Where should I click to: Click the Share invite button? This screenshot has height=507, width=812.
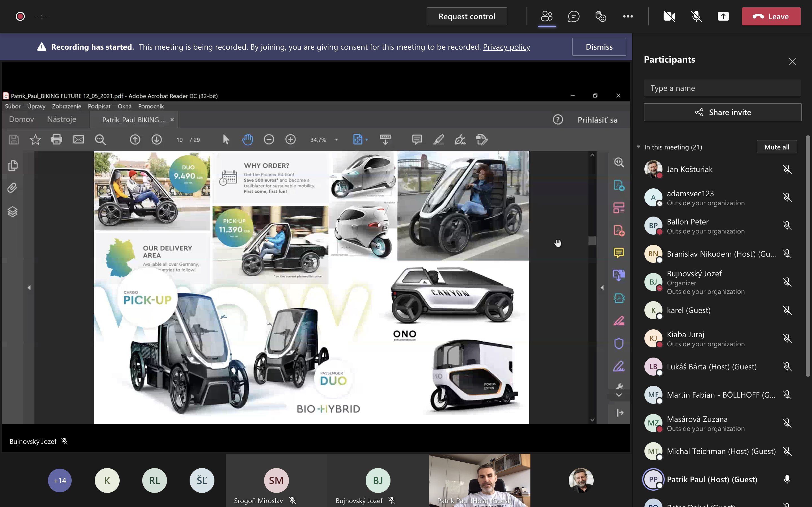click(722, 112)
